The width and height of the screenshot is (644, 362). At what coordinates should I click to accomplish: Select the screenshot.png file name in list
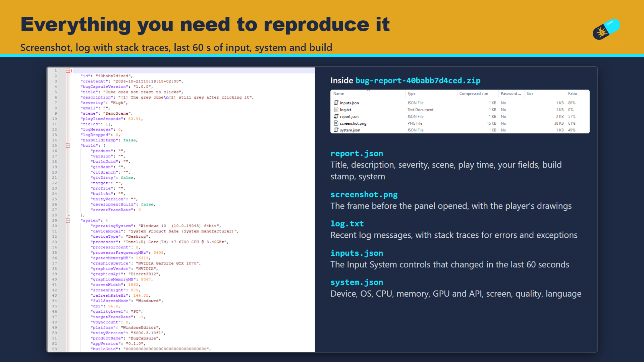353,123
